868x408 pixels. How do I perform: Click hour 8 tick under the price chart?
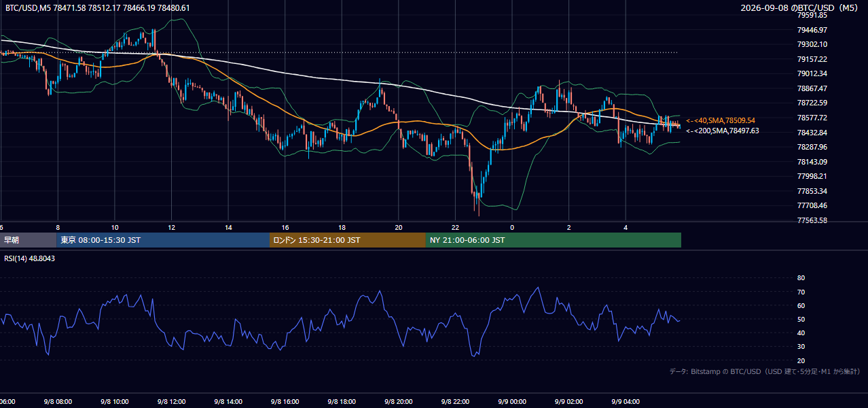[x=58, y=227]
